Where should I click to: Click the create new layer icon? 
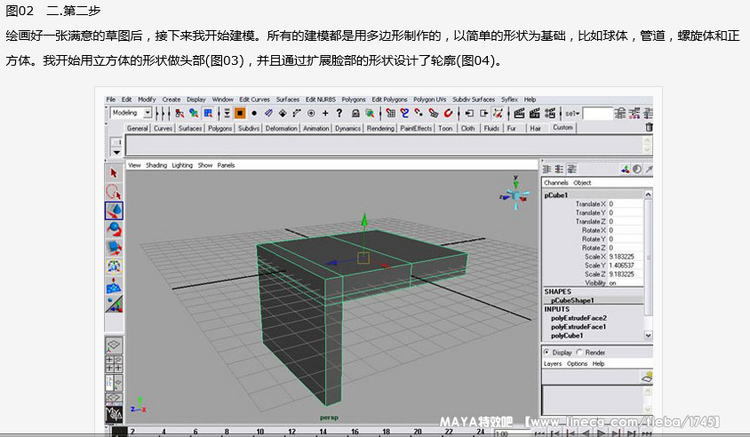point(647,377)
